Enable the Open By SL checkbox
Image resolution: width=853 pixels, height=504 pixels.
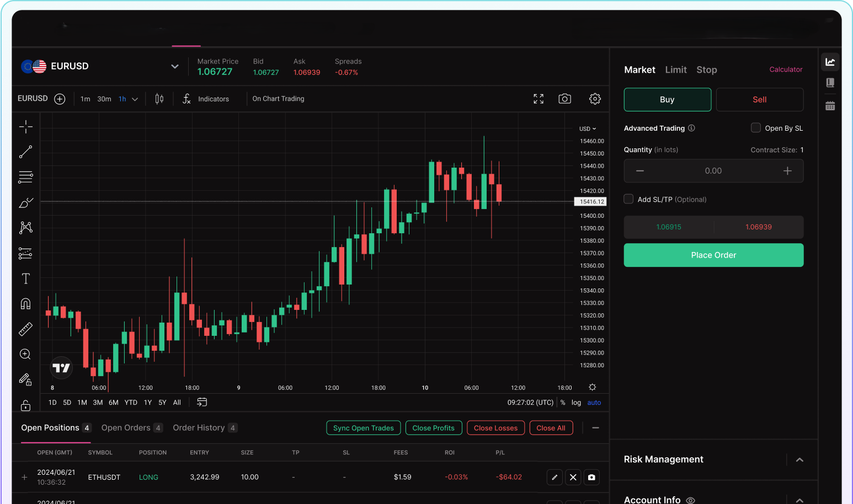(x=755, y=127)
